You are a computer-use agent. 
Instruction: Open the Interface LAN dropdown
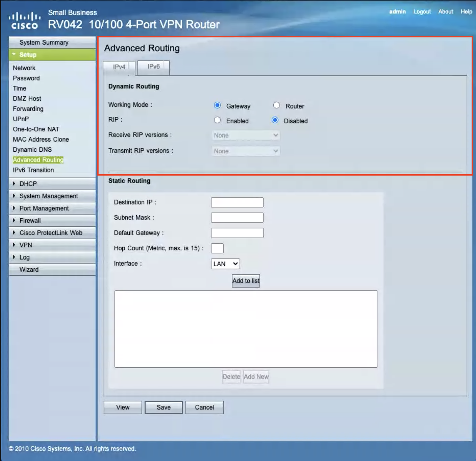pyautogui.click(x=226, y=264)
